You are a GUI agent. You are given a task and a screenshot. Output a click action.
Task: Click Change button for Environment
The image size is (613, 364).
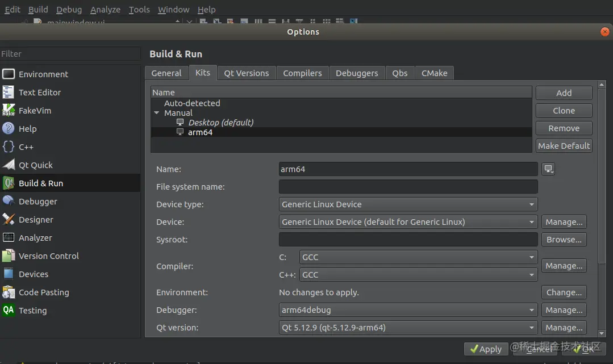pyautogui.click(x=564, y=292)
